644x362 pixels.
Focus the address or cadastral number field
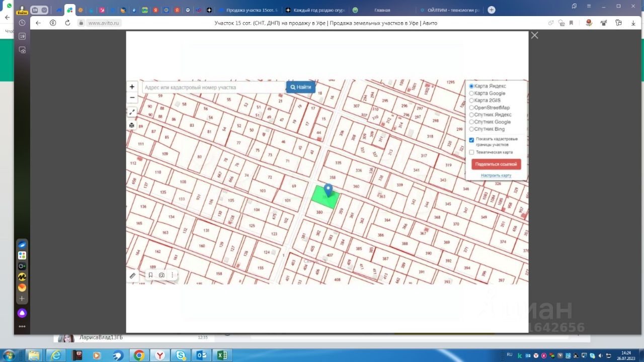tap(214, 87)
